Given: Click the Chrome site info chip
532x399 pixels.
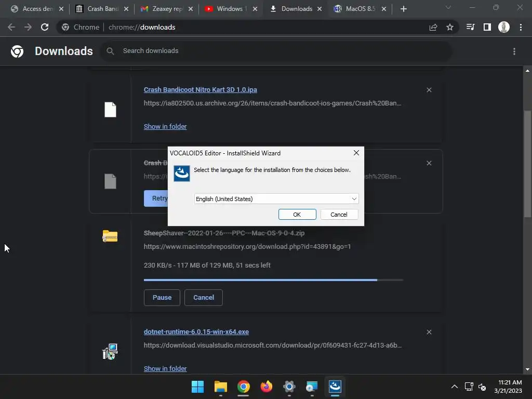Looking at the screenshot, I should 81,27.
